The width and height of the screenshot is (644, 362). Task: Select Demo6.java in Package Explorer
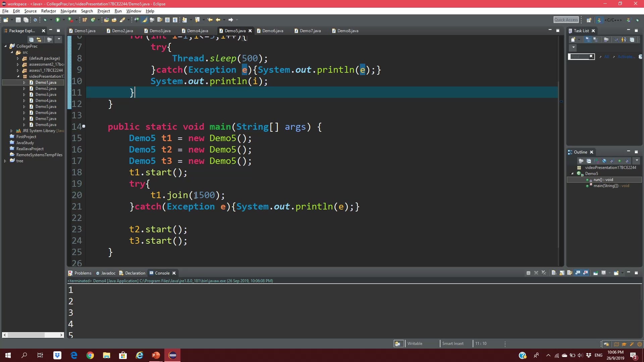click(x=46, y=113)
